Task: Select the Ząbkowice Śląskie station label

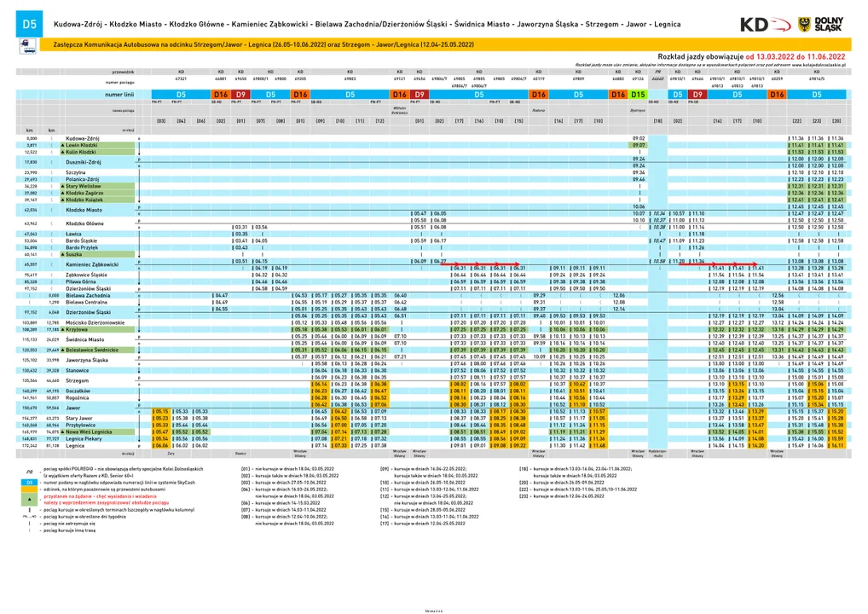Action: click(86, 275)
